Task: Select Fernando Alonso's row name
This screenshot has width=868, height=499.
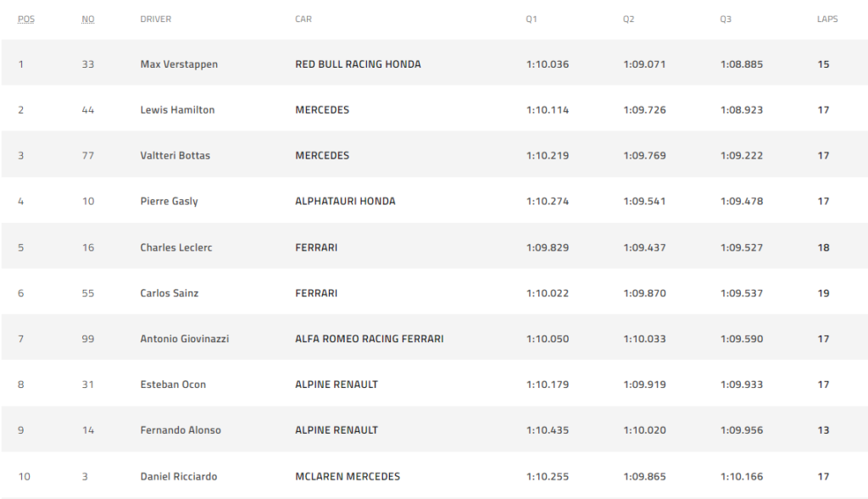Action: 181,430
